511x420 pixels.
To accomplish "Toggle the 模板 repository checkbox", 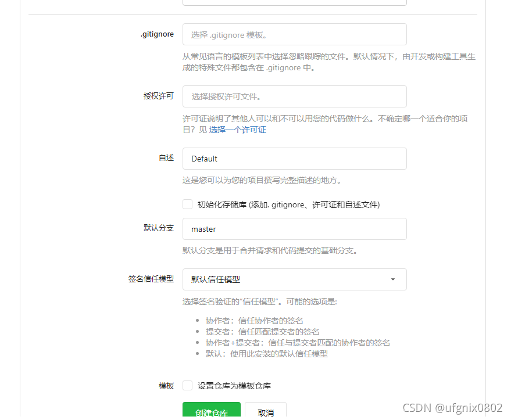I will (x=187, y=385).
